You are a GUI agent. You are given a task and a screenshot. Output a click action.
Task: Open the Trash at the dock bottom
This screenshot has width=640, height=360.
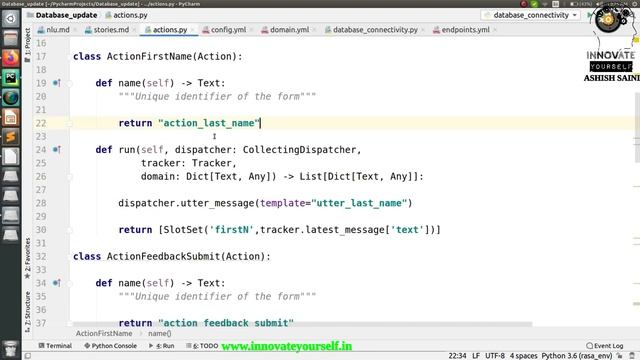pos(11,349)
